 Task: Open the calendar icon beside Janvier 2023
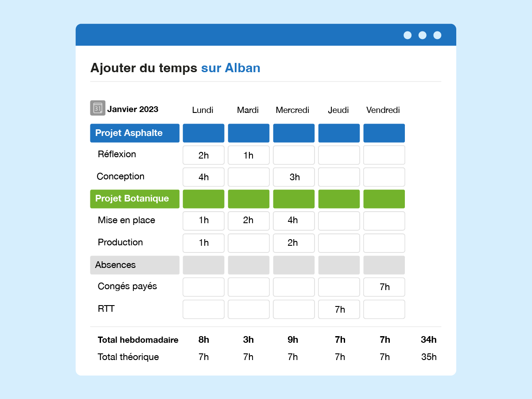tap(97, 108)
